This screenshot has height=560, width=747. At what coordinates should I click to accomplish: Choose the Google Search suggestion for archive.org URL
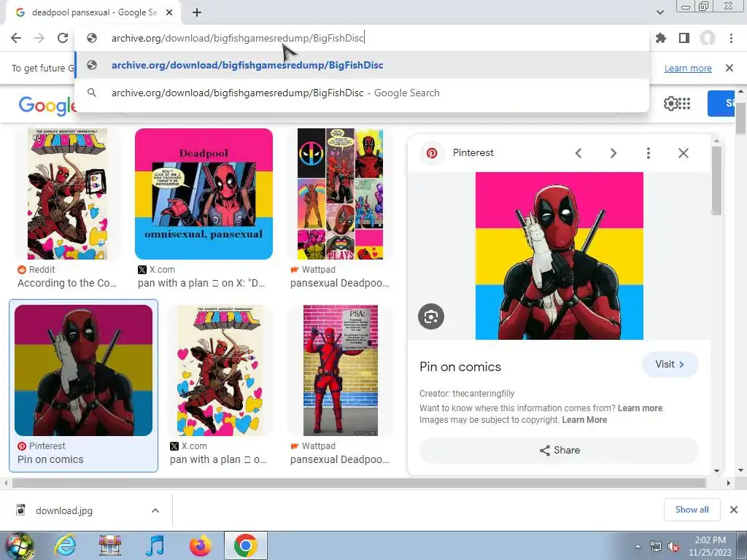click(x=362, y=93)
